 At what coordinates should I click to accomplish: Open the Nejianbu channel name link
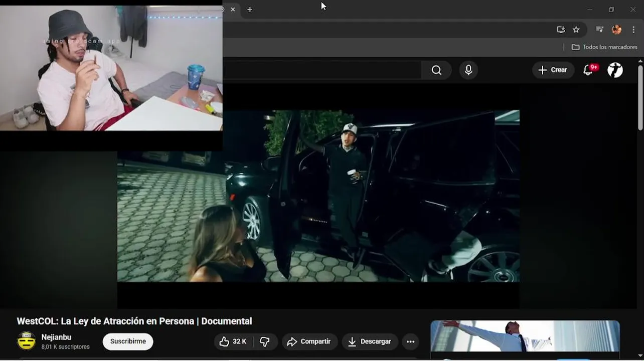tap(56, 337)
